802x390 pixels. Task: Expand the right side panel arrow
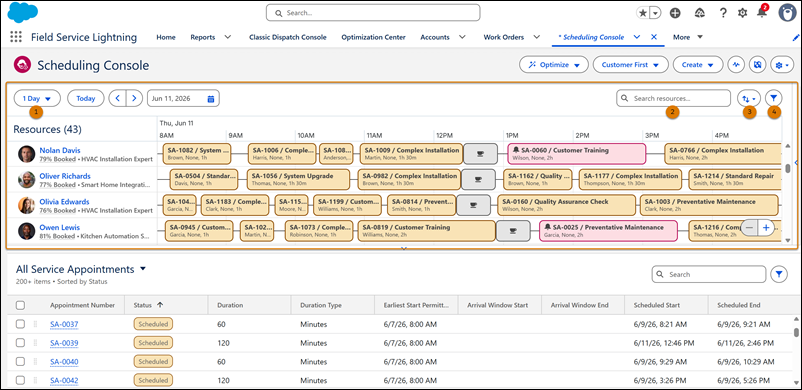[796, 162]
